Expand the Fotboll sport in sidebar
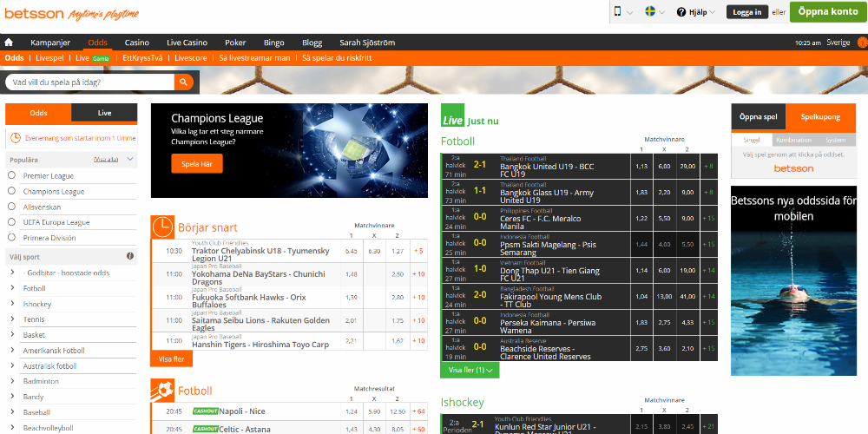868x434 pixels. pyautogui.click(x=12, y=288)
